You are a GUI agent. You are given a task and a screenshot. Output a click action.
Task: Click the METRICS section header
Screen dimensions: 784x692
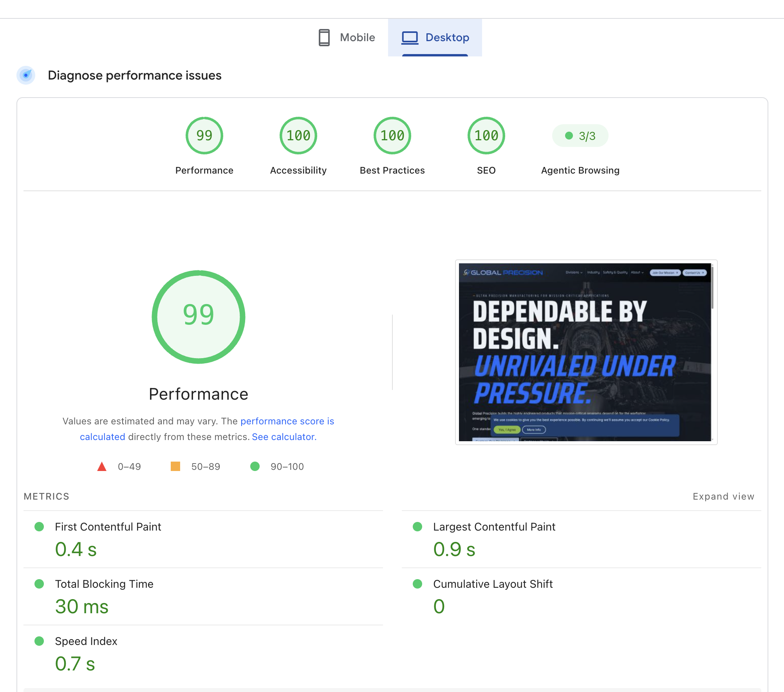[47, 496]
